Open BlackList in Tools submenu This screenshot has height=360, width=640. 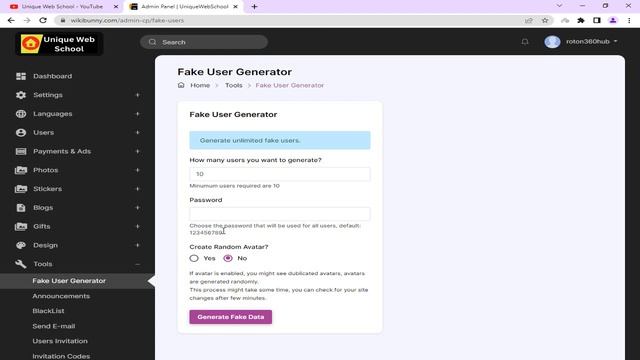49,311
